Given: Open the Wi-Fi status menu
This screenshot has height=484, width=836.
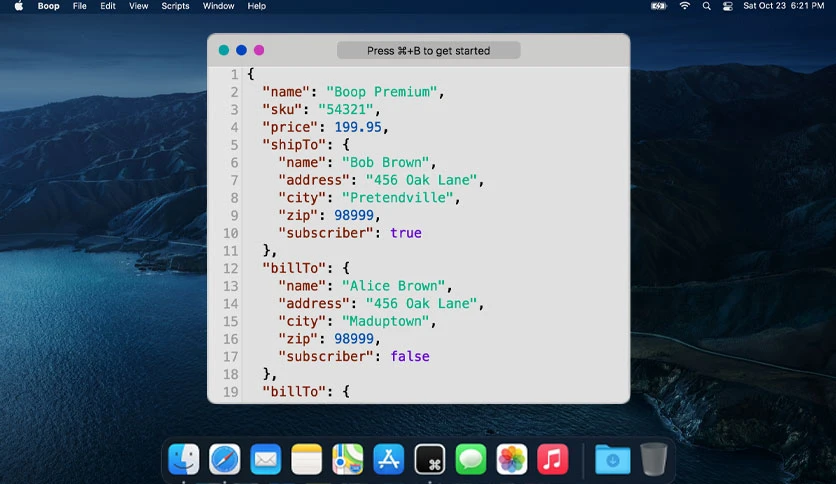Looking at the screenshot, I should [x=685, y=6].
